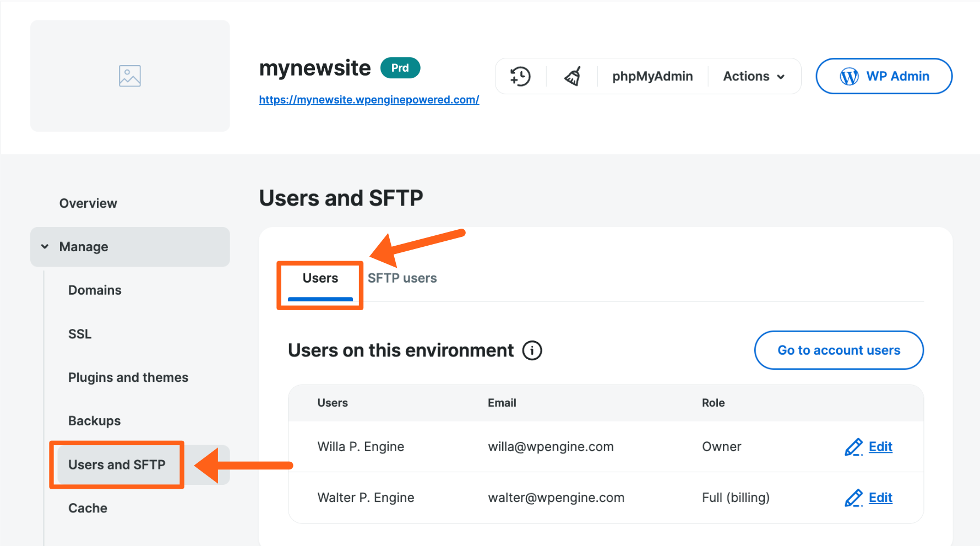The height and width of the screenshot is (546, 980).
Task: Click the backup restore clock icon
Action: [520, 76]
